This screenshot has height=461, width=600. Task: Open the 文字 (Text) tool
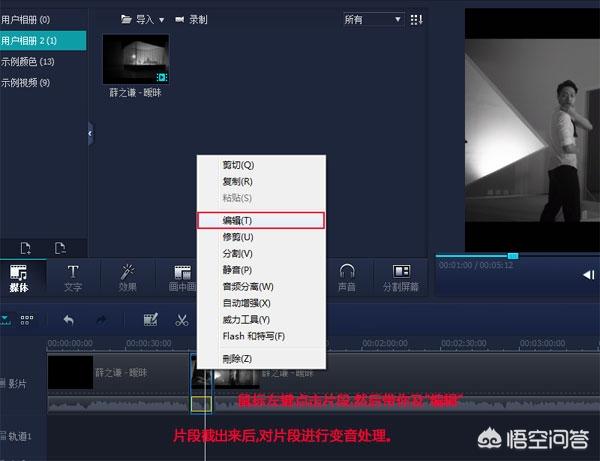tap(73, 278)
